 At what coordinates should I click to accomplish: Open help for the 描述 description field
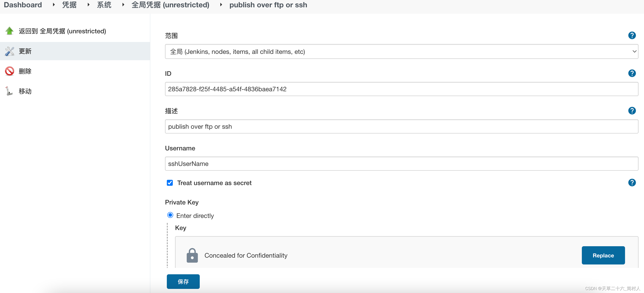pyautogui.click(x=632, y=111)
